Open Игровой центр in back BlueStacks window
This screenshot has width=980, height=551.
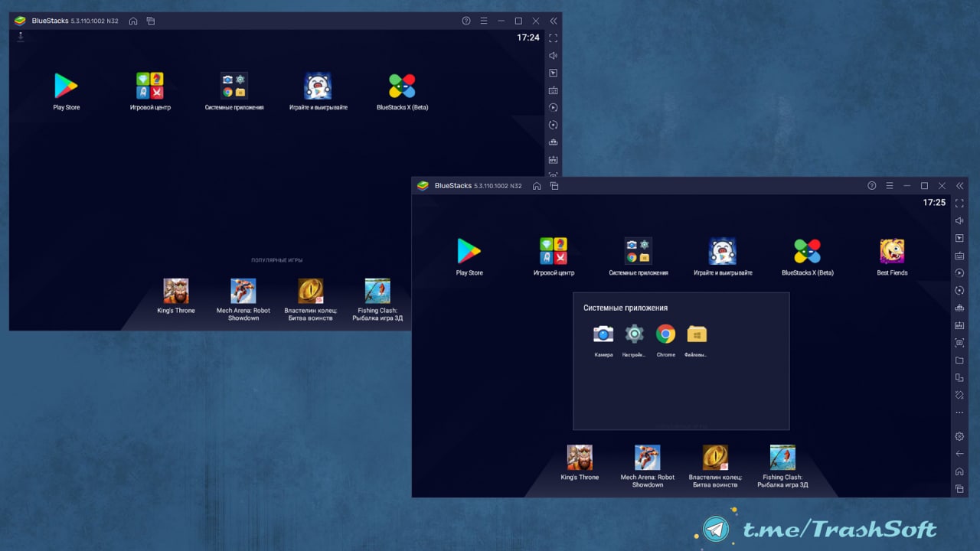point(150,86)
